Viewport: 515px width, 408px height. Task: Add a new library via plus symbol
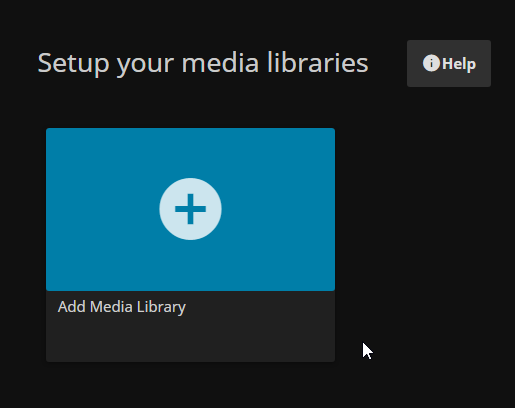[x=190, y=209]
